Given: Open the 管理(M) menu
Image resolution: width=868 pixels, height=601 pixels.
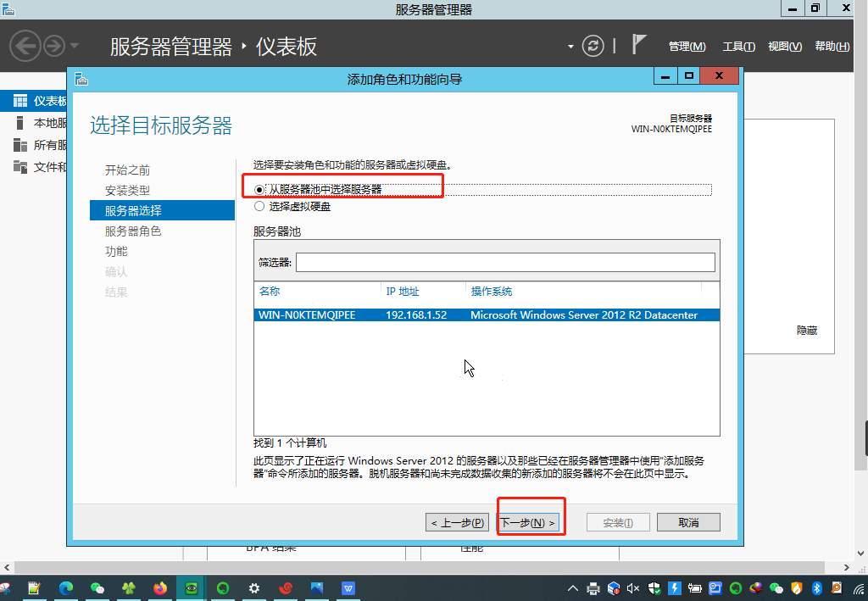Looking at the screenshot, I should pos(687,47).
